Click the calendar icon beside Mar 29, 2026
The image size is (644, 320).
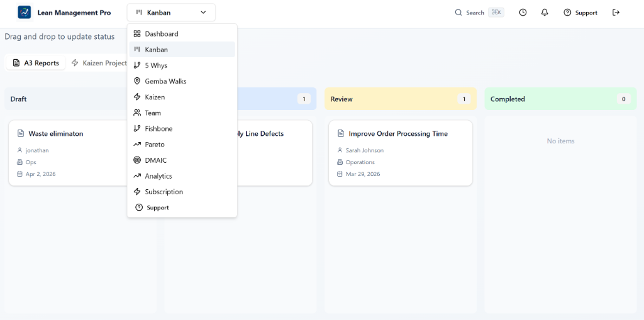[340, 174]
